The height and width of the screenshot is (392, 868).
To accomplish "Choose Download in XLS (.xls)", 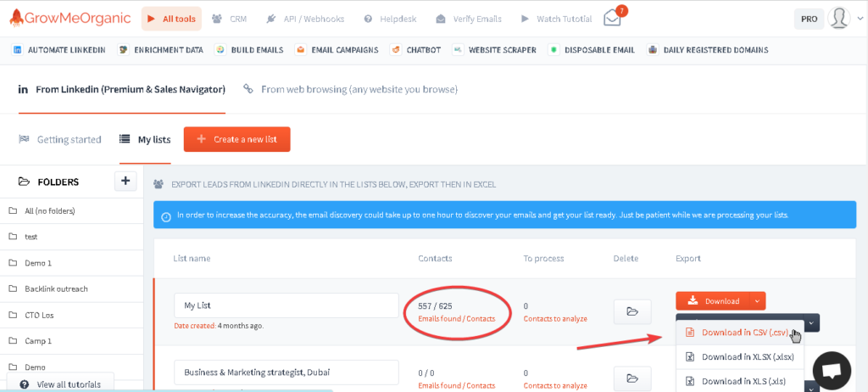I will click(x=741, y=381).
